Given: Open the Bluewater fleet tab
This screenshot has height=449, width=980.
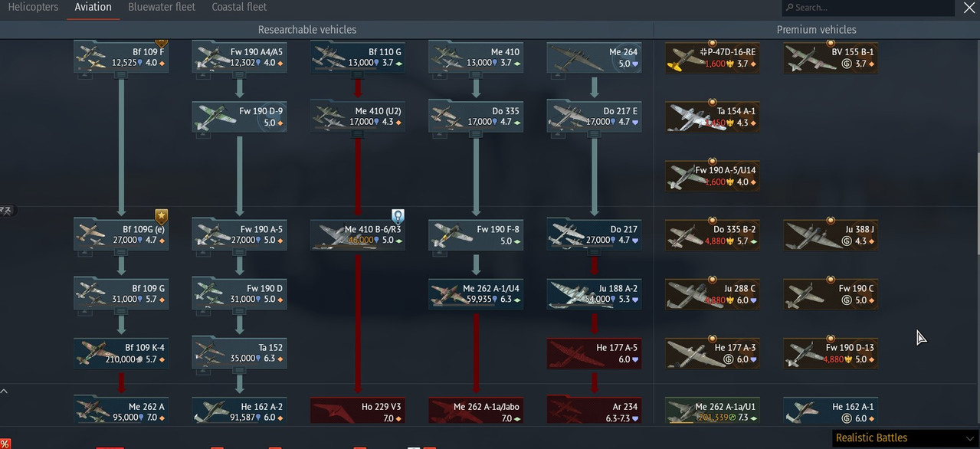Looking at the screenshot, I should click(x=162, y=7).
